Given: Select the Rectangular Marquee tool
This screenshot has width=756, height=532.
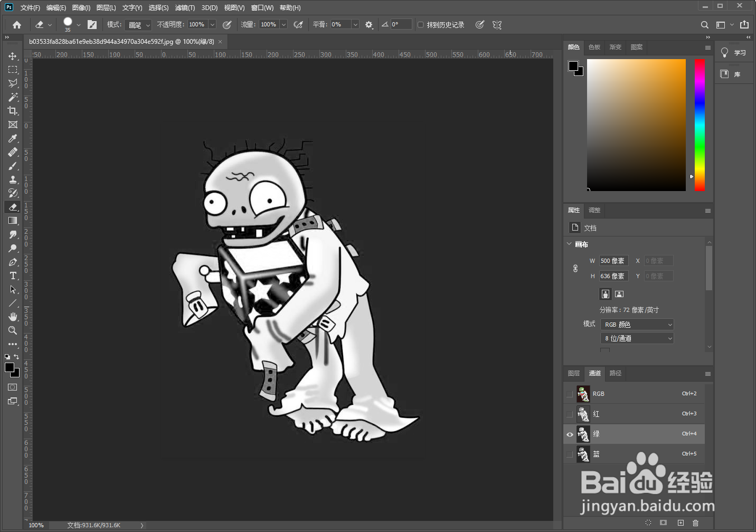Looking at the screenshot, I should click(13, 70).
